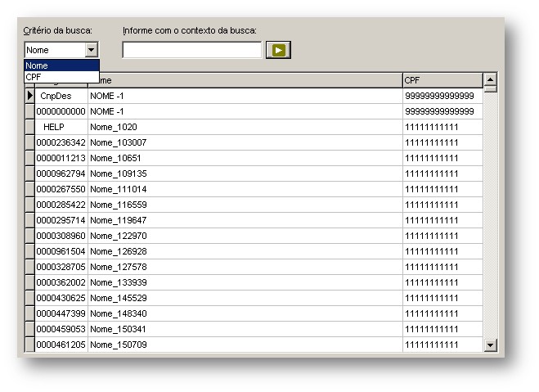
Task: Select the HELP cell
Action: 61,127
